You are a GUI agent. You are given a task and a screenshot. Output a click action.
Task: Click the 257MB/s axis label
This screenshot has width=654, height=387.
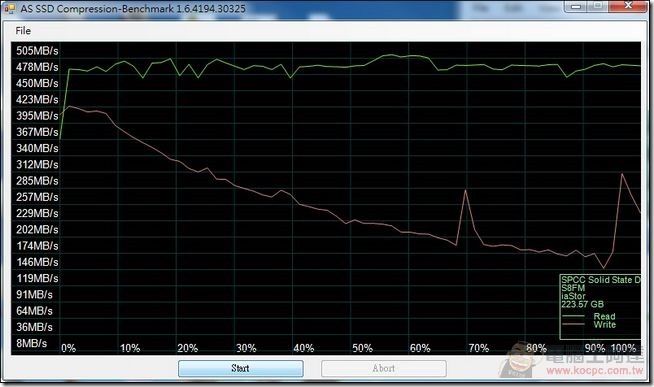point(37,197)
